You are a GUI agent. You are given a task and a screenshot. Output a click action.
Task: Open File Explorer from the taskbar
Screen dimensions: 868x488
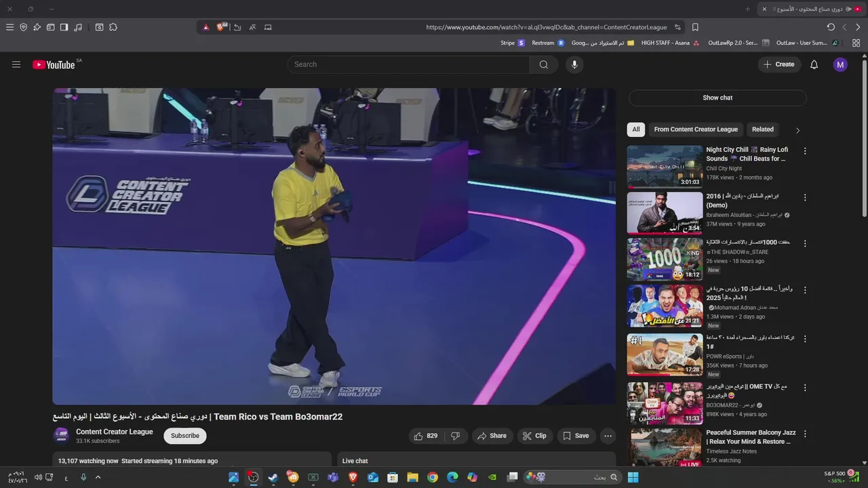412,477
